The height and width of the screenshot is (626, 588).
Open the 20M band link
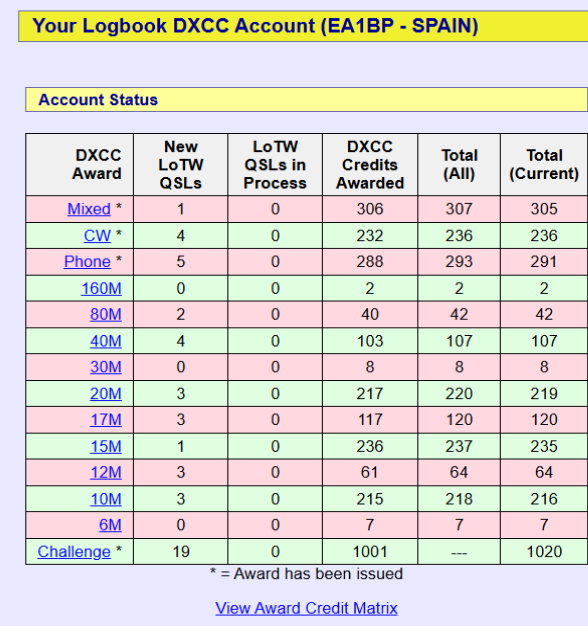(x=106, y=394)
